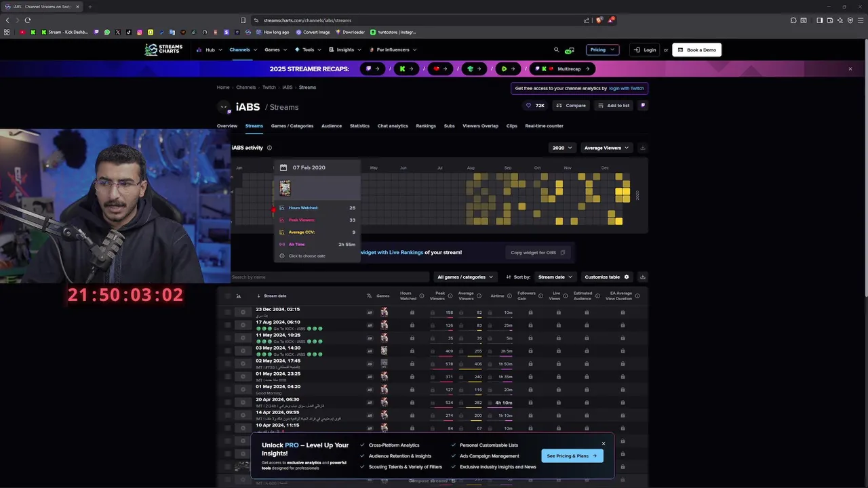
Task: Click the Hours Watched lock icon for 23 Dec 2024
Action: [x=412, y=312]
